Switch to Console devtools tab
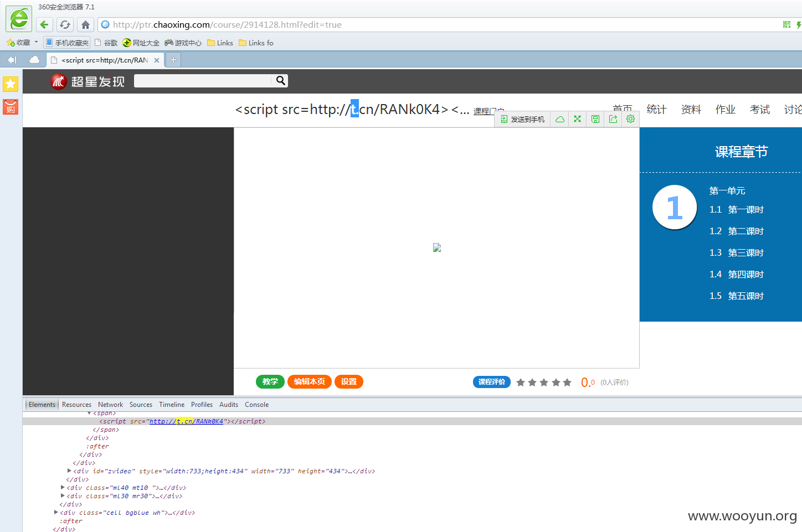The width and height of the screenshot is (802, 532). [x=257, y=405]
